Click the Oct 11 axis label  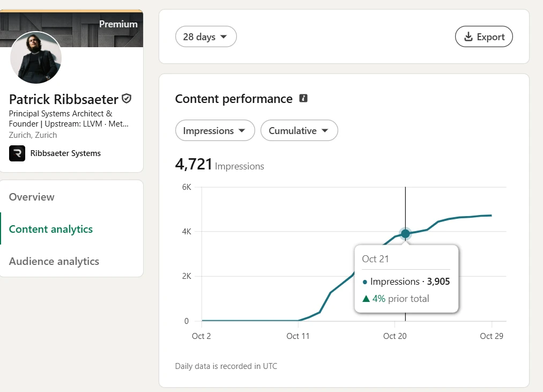298,336
